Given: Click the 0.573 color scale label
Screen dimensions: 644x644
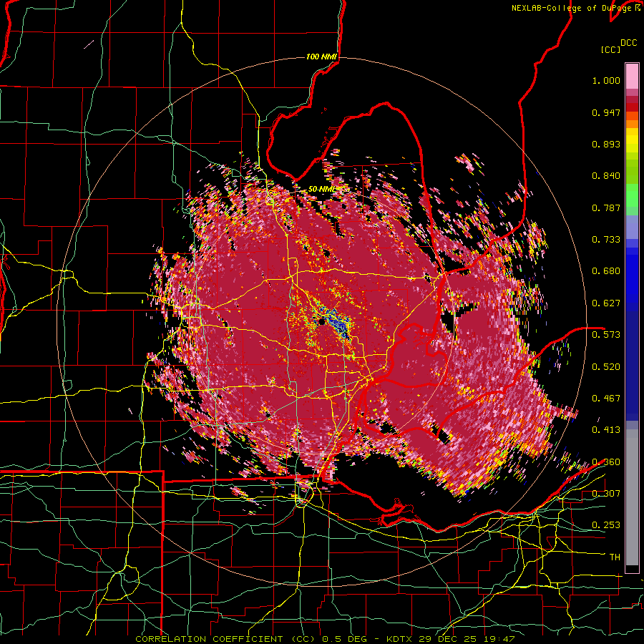Looking at the screenshot, I should pos(606,335).
